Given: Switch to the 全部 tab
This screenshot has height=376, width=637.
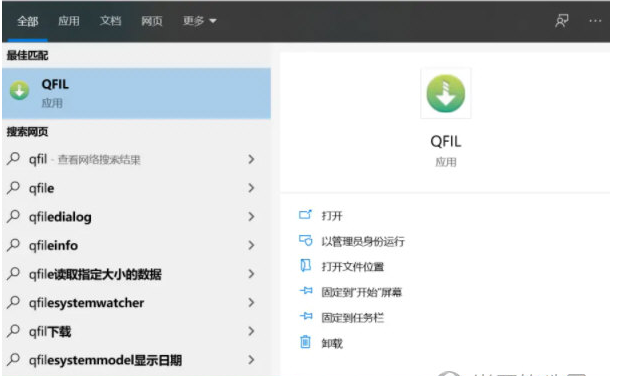Looking at the screenshot, I should [x=28, y=21].
